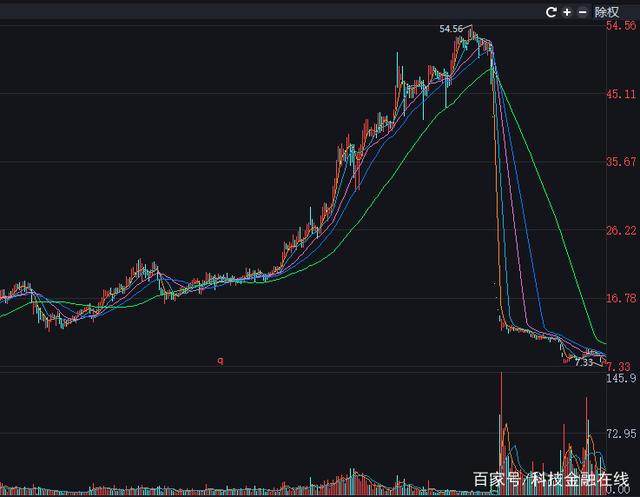Click the 54.56 label on price axis

click(x=621, y=27)
